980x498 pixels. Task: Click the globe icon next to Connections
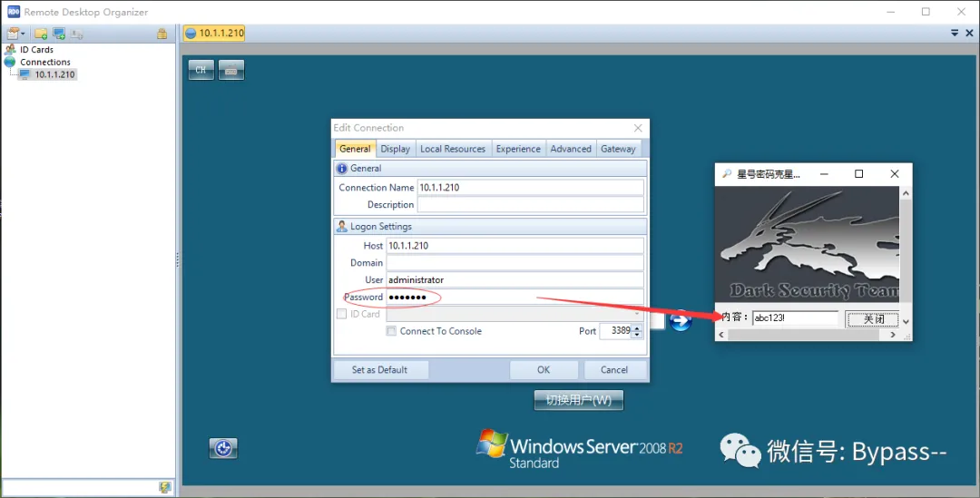click(10, 62)
